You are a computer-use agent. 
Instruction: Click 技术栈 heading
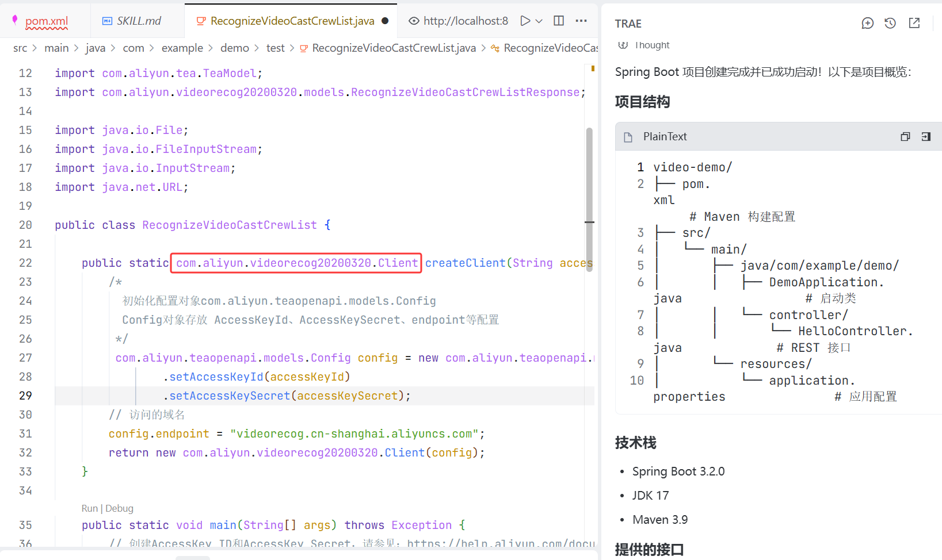pyautogui.click(x=635, y=443)
